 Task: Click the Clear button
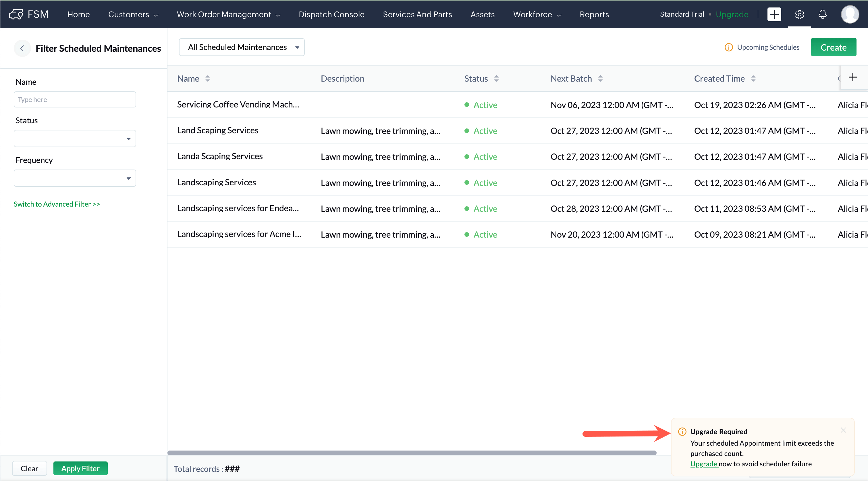29,468
